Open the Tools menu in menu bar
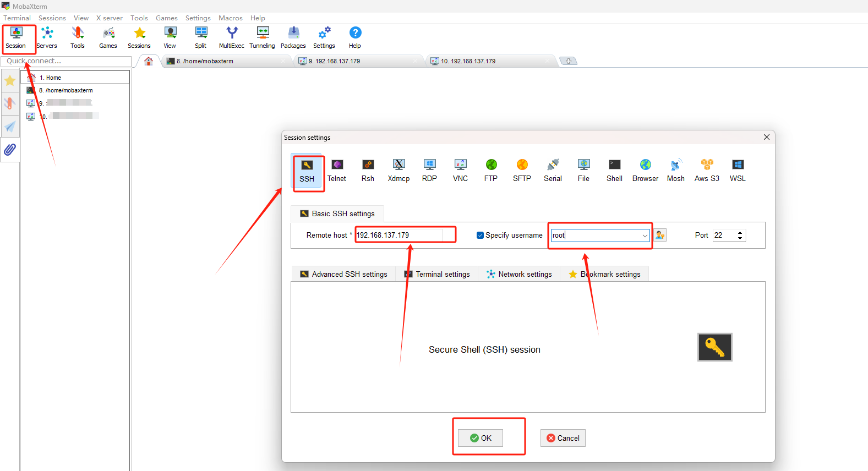 (x=139, y=18)
